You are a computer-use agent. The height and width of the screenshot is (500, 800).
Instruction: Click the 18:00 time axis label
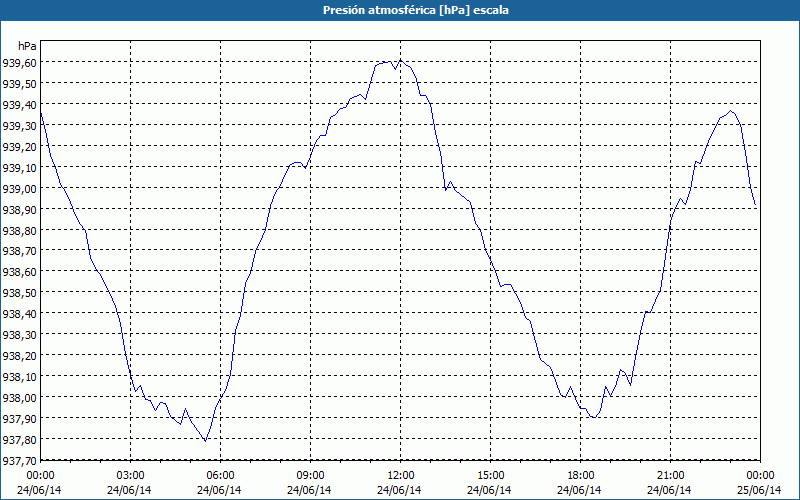[581, 476]
